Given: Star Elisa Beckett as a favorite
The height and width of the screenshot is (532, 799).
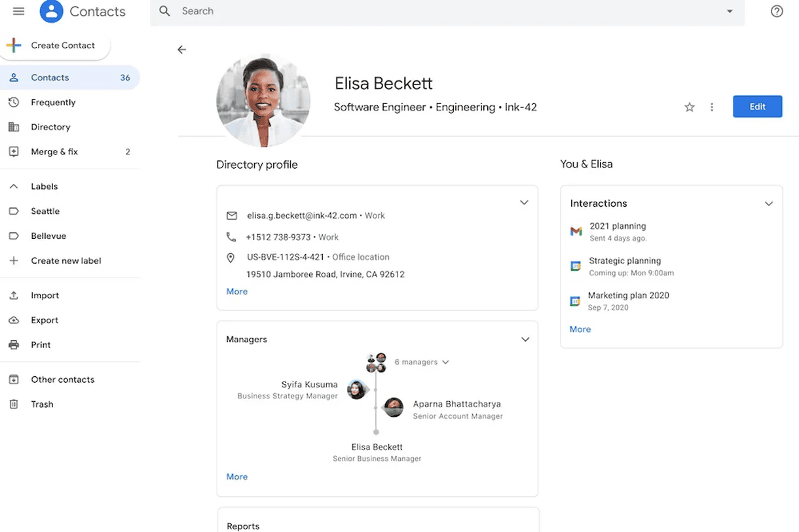Looking at the screenshot, I should [689, 107].
